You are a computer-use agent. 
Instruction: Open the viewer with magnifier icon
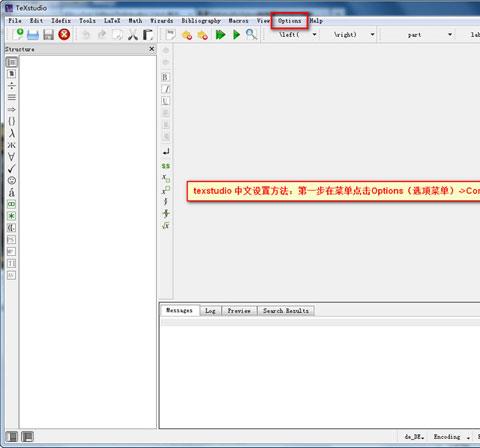[251, 34]
